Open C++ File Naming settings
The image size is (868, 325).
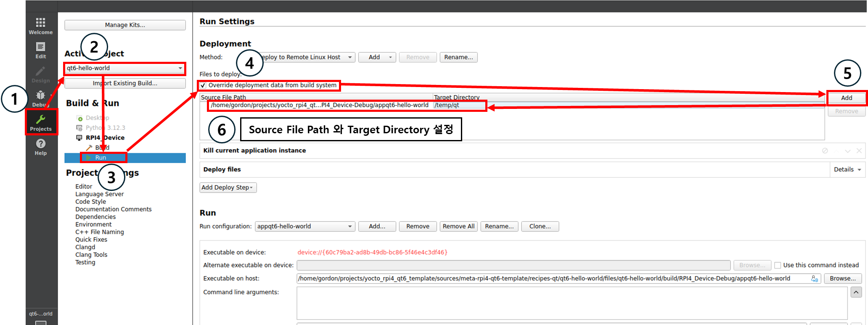point(100,232)
